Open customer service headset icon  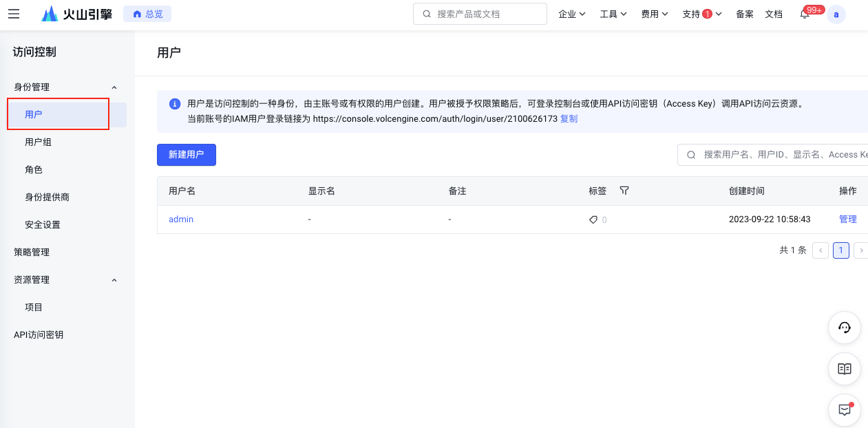(844, 328)
